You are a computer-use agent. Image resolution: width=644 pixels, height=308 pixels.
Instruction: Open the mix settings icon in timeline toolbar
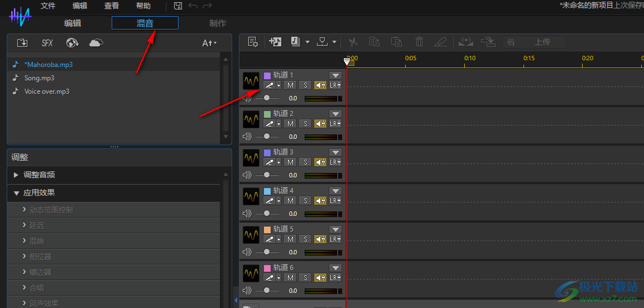pyautogui.click(x=253, y=42)
